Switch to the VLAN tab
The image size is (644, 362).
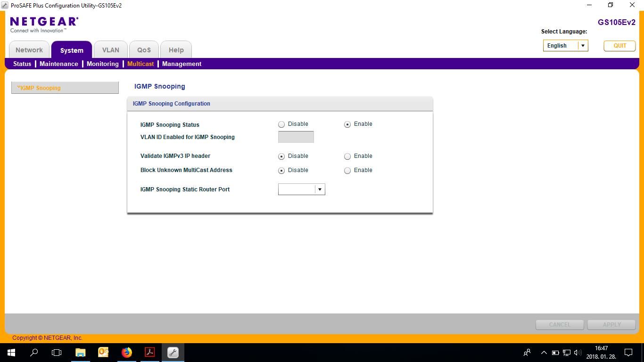pos(111,50)
